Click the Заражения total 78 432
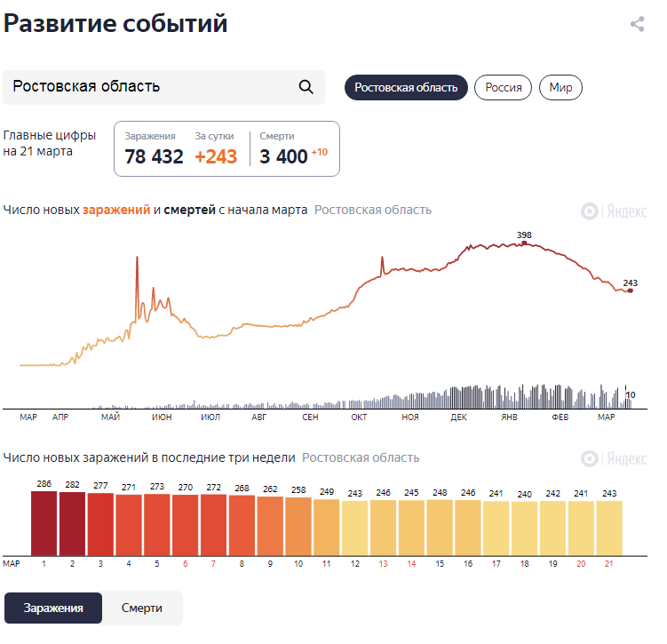Screen dimensions: 667x644 (x=154, y=157)
